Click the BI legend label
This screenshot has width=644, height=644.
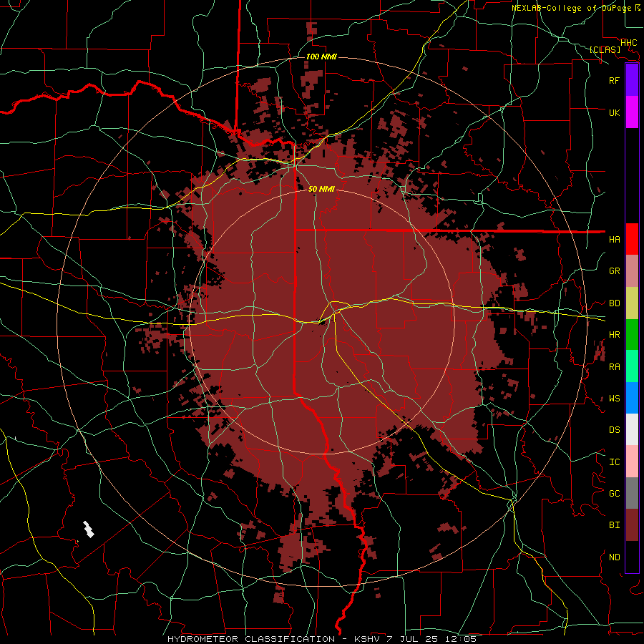click(x=615, y=525)
